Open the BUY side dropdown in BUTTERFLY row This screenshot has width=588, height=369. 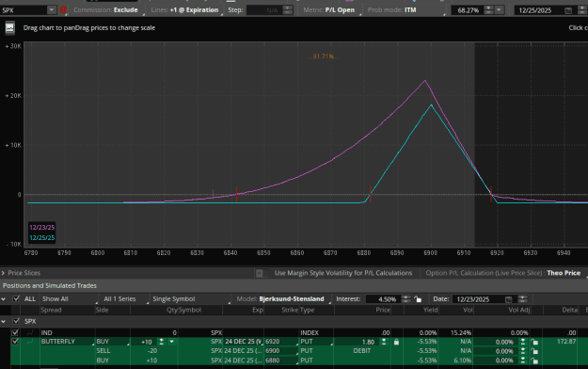pyautogui.click(x=113, y=342)
